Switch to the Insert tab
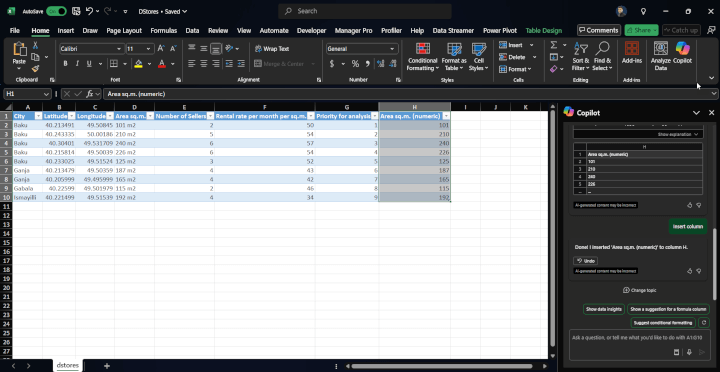This screenshot has width=720, height=372. click(66, 30)
